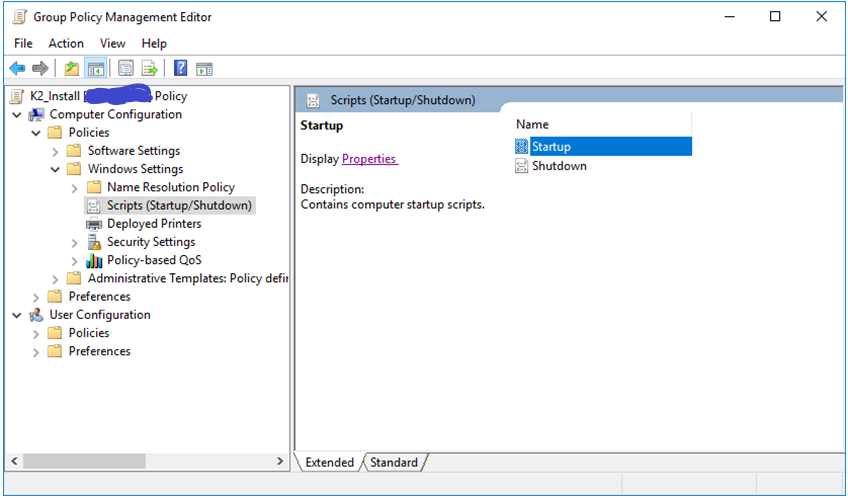Minimize the Group Policy Management Editor window
This screenshot has width=848, height=498.
pos(730,17)
